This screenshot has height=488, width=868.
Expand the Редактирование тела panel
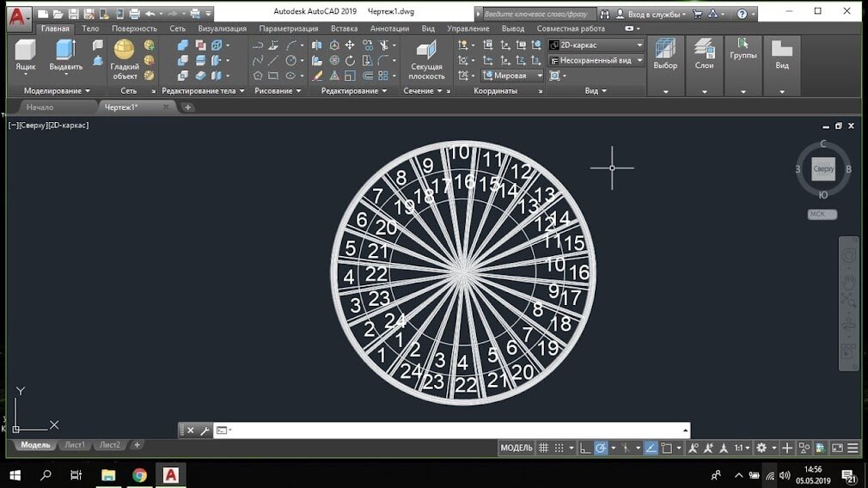point(203,91)
